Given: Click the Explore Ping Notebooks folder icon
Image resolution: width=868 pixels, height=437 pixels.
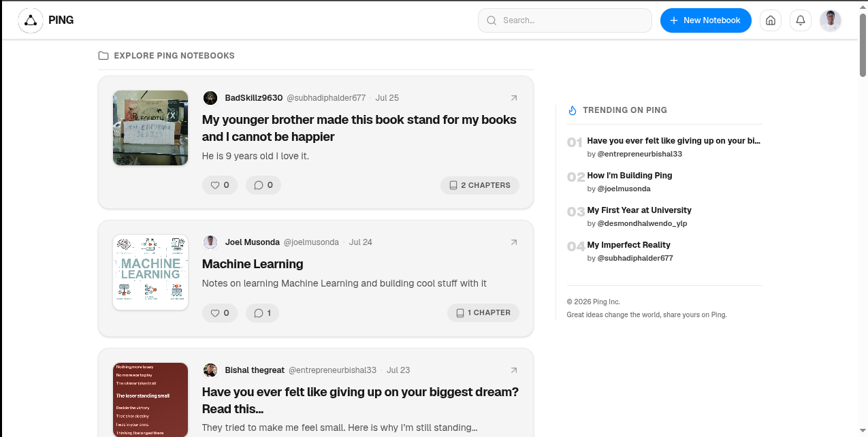Looking at the screenshot, I should pos(103,56).
